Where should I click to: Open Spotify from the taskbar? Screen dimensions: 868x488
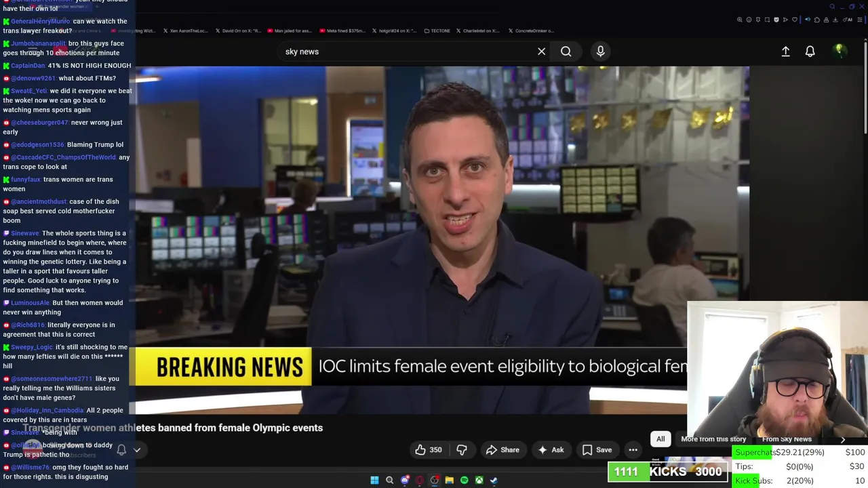(x=464, y=480)
